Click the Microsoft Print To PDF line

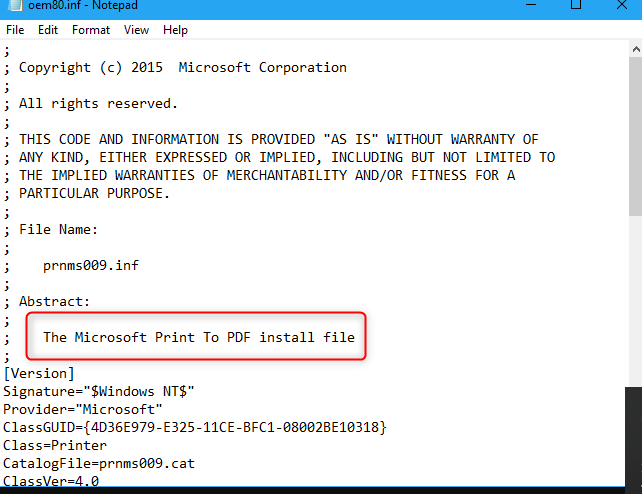point(199,337)
